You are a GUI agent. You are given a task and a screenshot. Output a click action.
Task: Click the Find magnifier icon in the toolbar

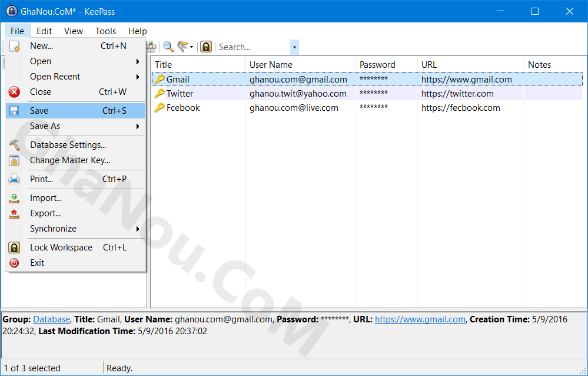coord(168,47)
